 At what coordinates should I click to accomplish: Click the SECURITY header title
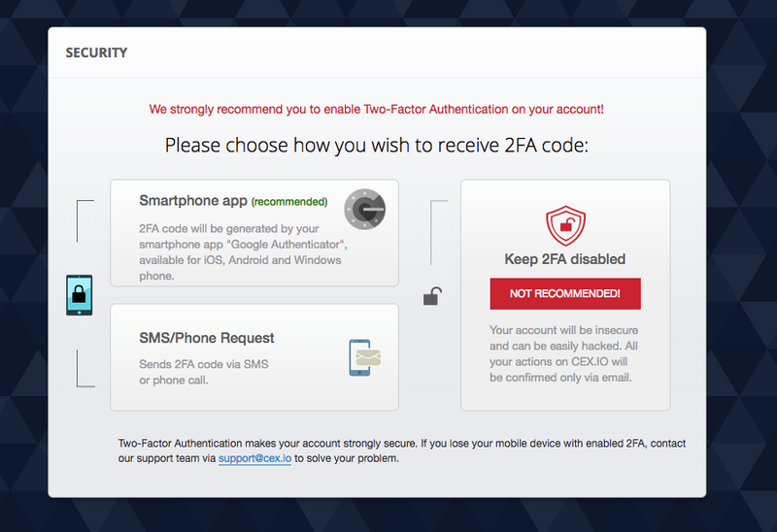click(96, 52)
